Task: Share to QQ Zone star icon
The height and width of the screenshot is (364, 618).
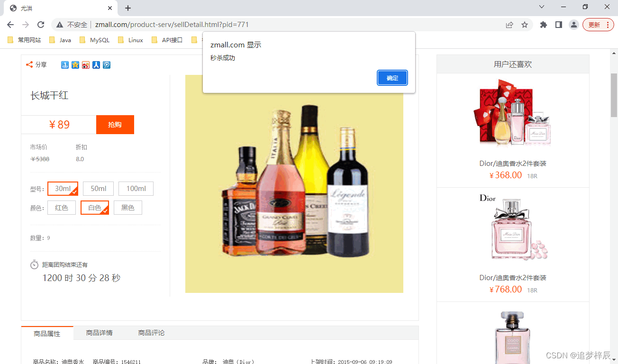Action: point(75,65)
